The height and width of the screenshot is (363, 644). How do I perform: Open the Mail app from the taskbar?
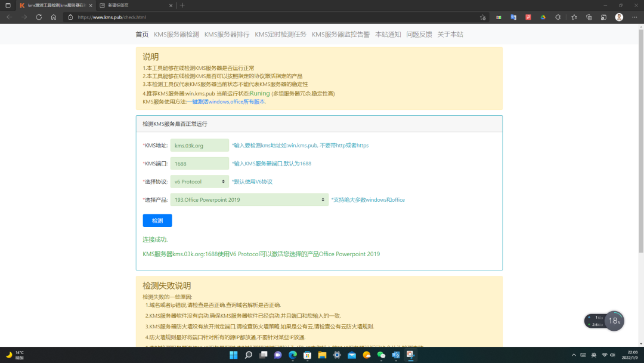pyautogui.click(x=351, y=356)
